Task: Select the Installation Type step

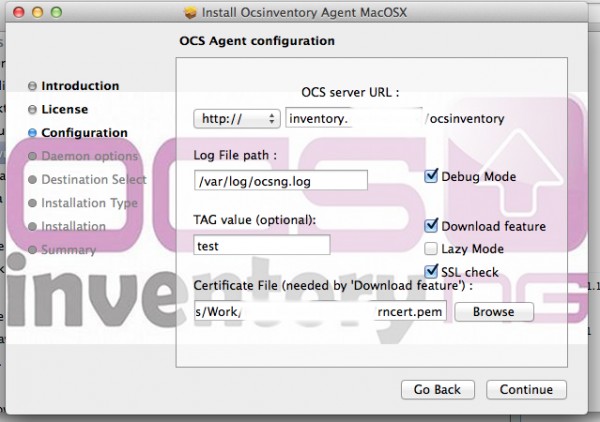Action: tap(89, 203)
